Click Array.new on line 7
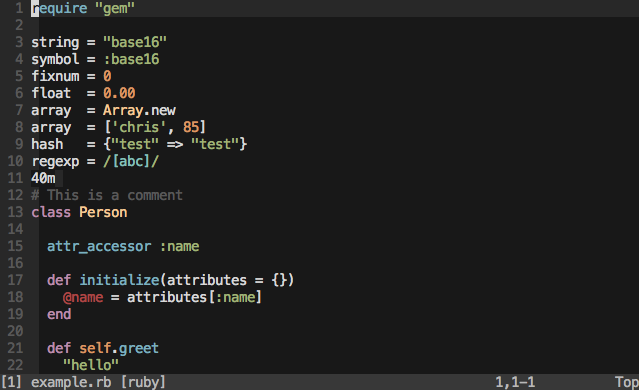This screenshot has width=639, height=390. [139, 110]
